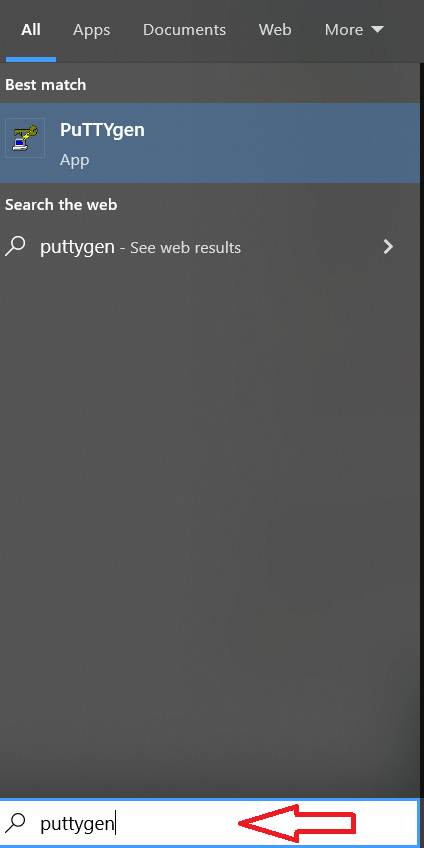Open the More filter dropdown

pos(354,30)
